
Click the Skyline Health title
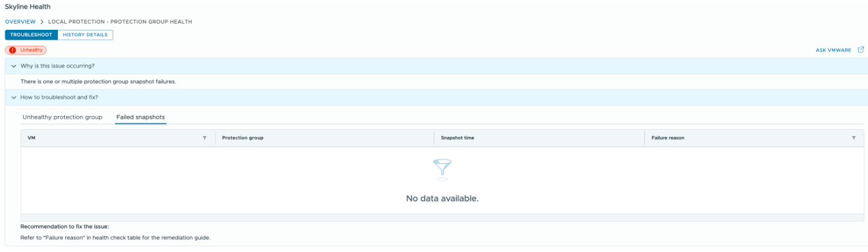pos(27,7)
